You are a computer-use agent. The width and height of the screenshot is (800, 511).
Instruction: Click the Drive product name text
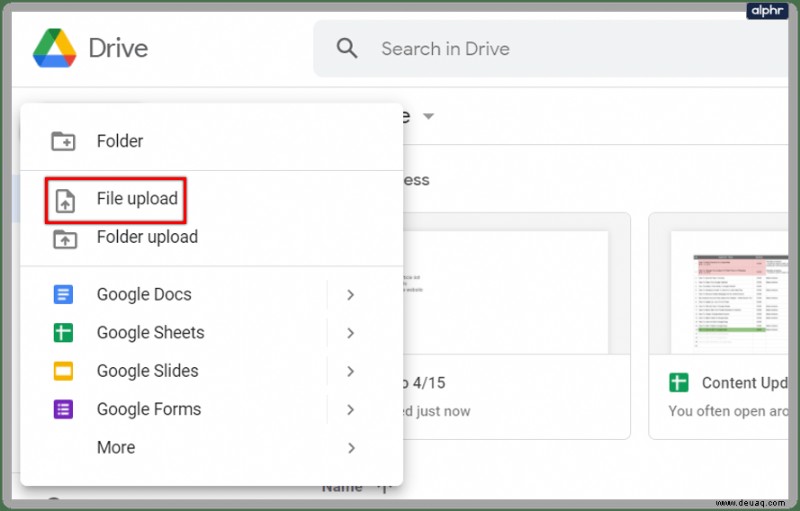pyautogui.click(x=118, y=48)
